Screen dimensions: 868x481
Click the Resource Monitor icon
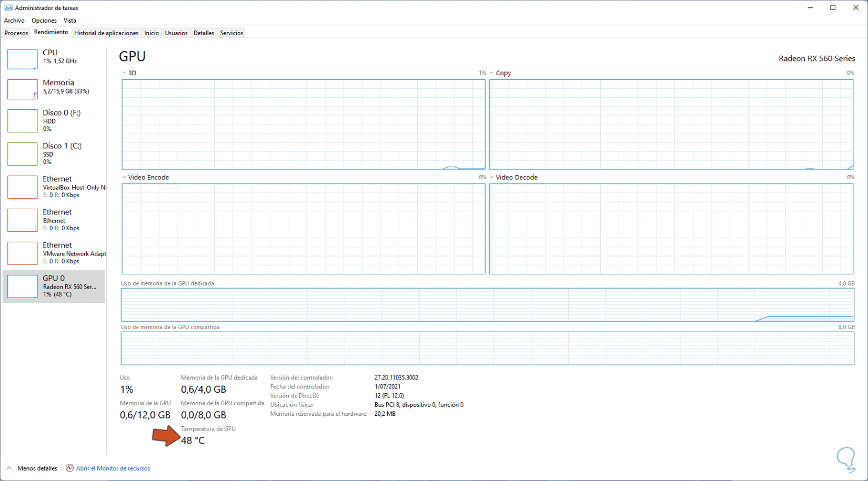pos(69,468)
